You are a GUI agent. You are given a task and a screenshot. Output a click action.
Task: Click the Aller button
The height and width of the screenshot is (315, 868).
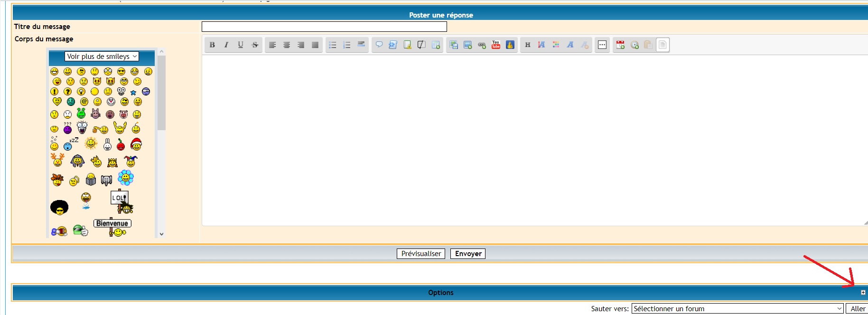(x=858, y=309)
